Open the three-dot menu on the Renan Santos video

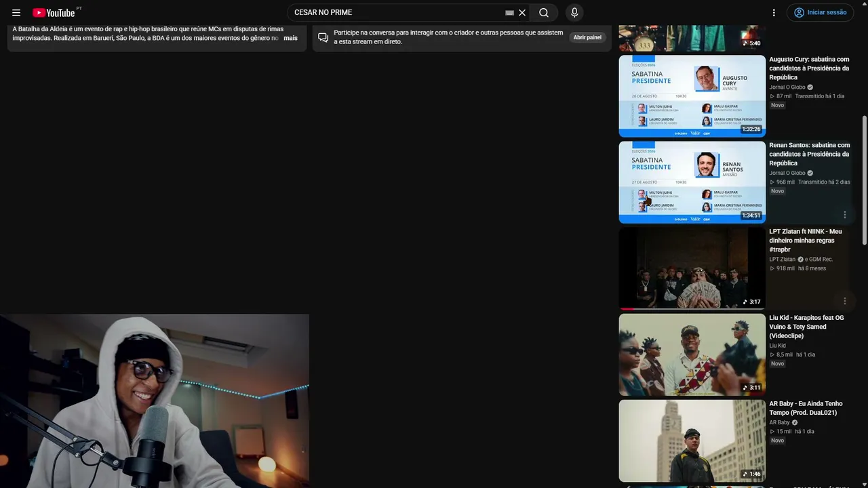pos(845,215)
